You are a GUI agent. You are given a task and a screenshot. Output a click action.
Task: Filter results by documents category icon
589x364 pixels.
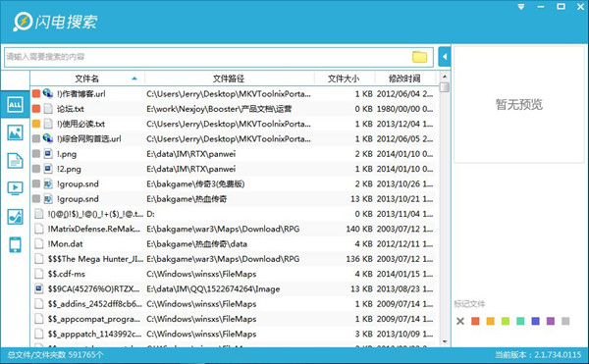[x=15, y=161]
